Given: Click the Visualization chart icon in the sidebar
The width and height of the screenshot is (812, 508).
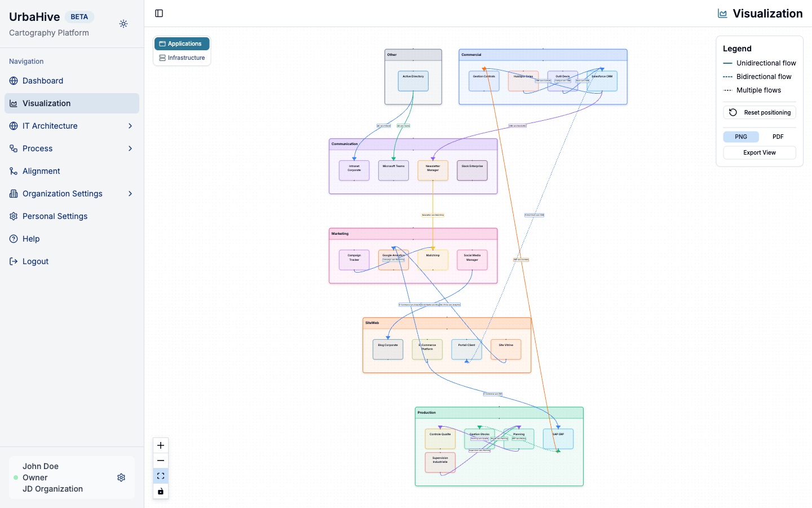Looking at the screenshot, I should coord(14,103).
